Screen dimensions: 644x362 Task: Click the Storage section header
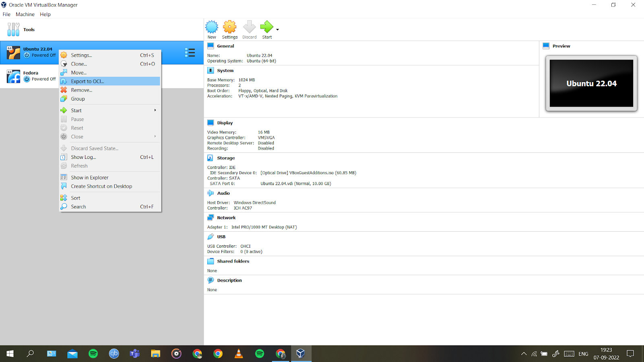[x=226, y=158]
